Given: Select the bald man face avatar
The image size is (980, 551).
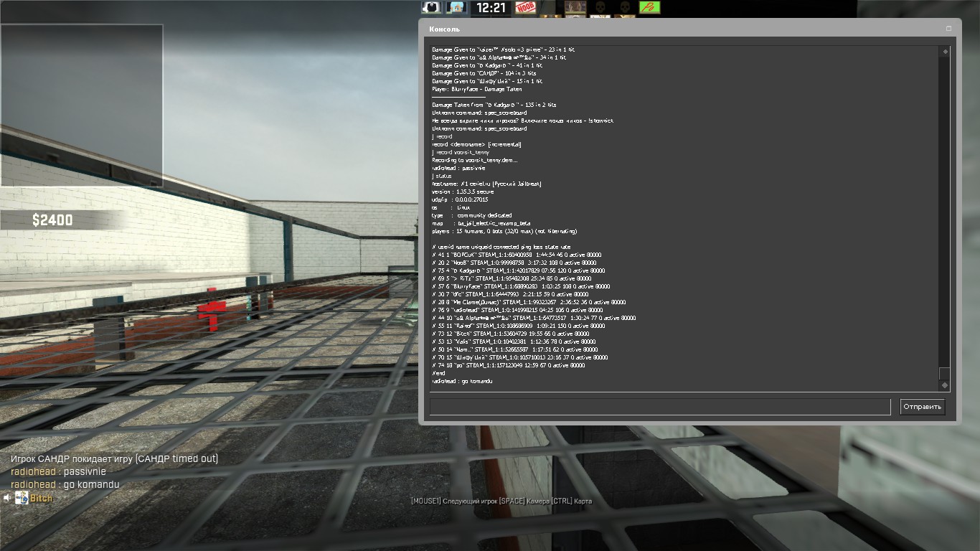Looking at the screenshot, I should [x=575, y=7].
